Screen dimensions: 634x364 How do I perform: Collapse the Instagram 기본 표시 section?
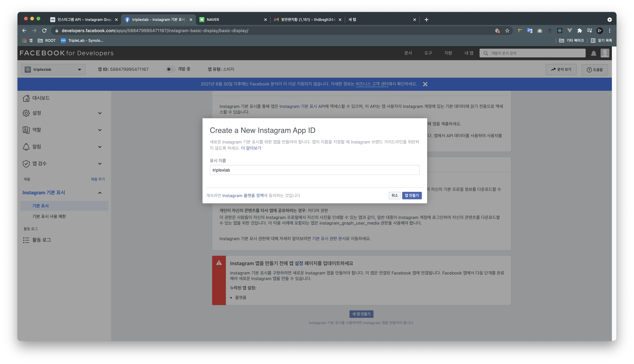click(x=100, y=193)
